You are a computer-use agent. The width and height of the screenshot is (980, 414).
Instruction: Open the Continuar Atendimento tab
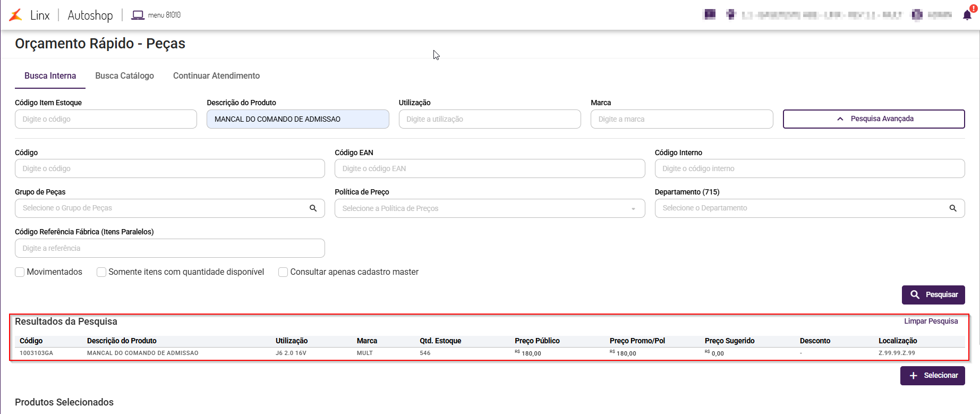coord(216,76)
